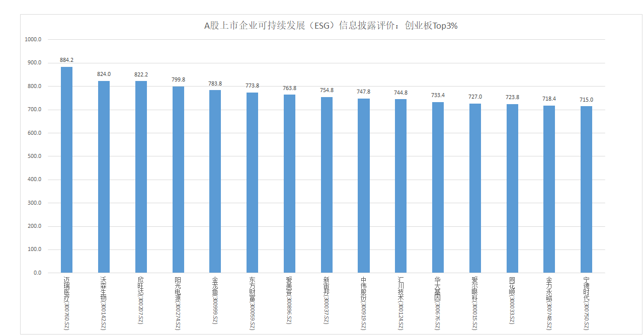
Task: Click the 824.0 data label
Action: [104, 74]
